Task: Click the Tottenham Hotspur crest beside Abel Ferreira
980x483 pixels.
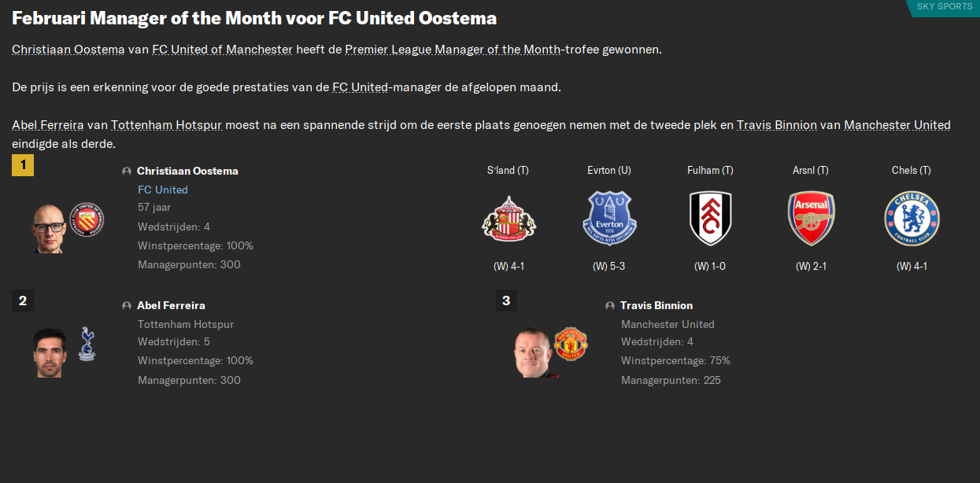Action: pyautogui.click(x=87, y=344)
